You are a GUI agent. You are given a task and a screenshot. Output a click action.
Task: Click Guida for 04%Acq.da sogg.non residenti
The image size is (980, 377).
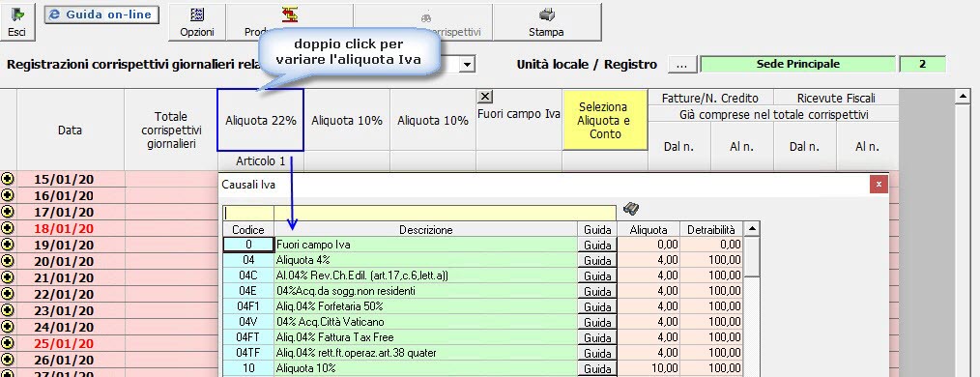click(x=597, y=291)
